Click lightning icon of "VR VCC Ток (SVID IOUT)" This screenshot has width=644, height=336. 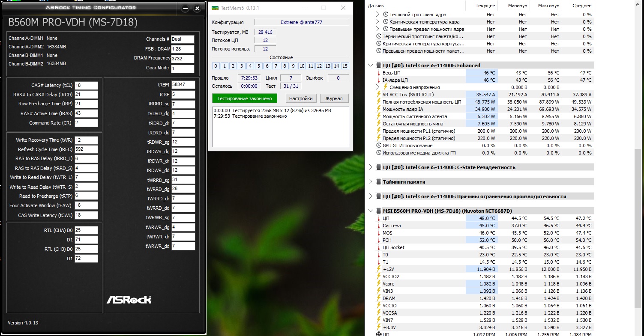[378, 95]
